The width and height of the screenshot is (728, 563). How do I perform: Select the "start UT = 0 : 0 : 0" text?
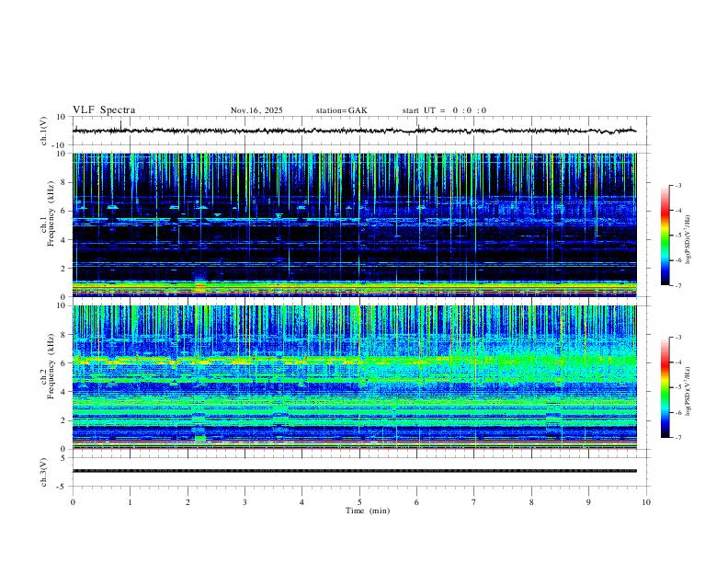pyautogui.click(x=444, y=110)
